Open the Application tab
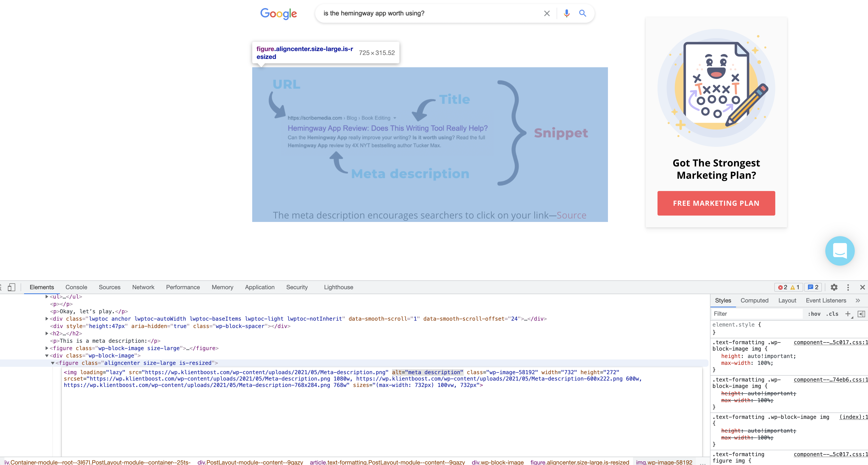The width and height of the screenshot is (868, 465). pyautogui.click(x=260, y=287)
